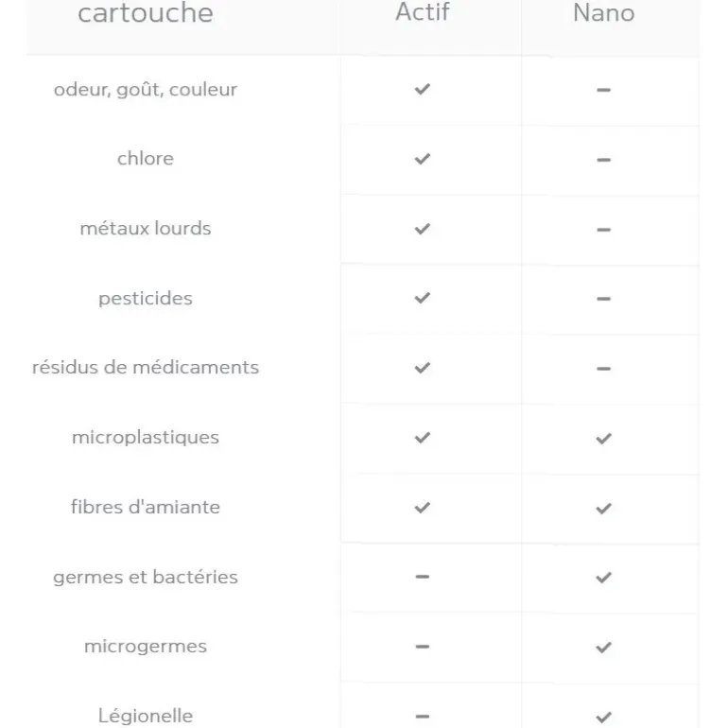
Task: Click the Actif checkmark for chlore
Action: coord(423,159)
